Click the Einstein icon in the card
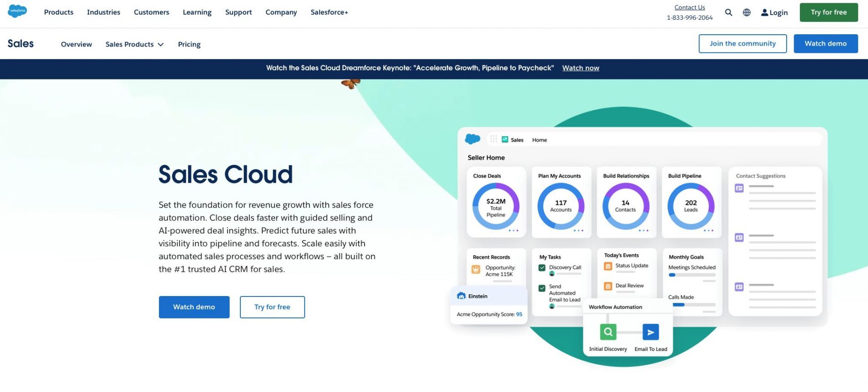The height and width of the screenshot is (392, 868). pyautogui.click(x=461, y=296)
